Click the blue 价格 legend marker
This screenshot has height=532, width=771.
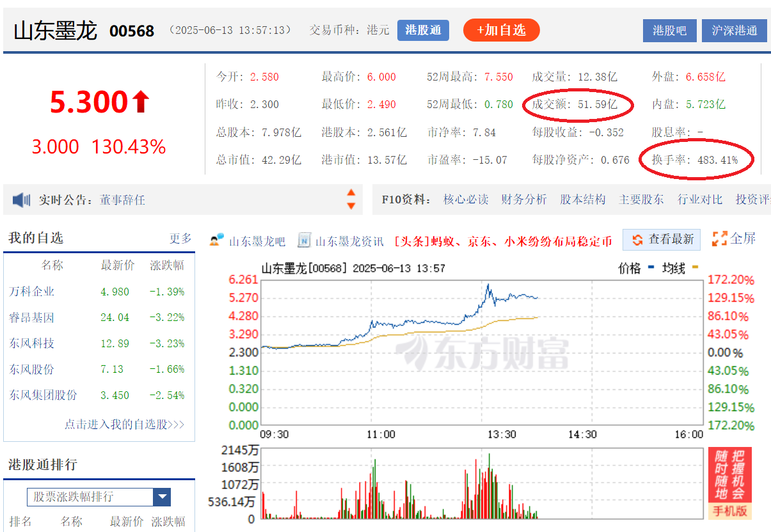(x=651, y=267)
